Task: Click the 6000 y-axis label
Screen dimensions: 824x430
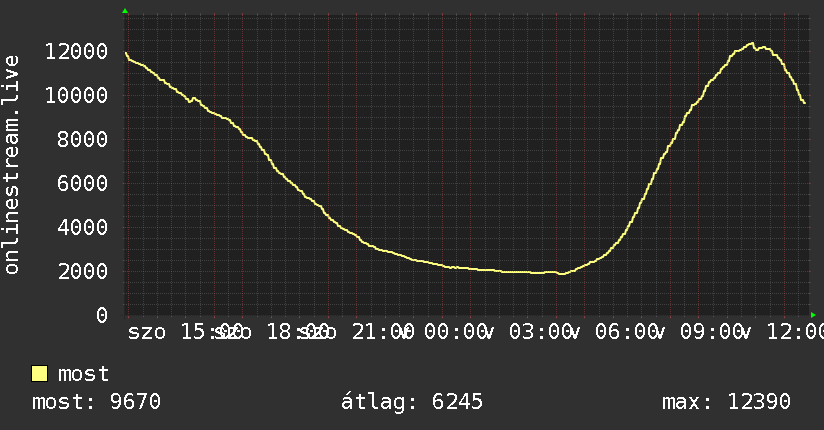Action: click(x=83, y=183)
